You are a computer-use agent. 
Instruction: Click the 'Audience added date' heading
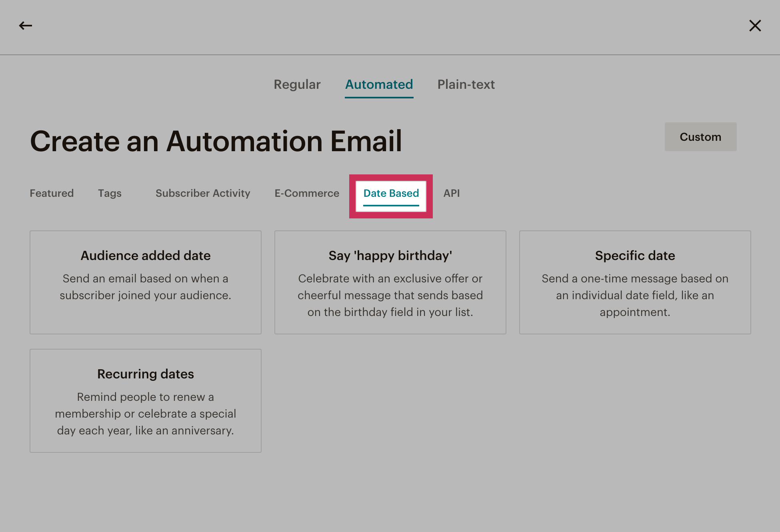[146, 256]
